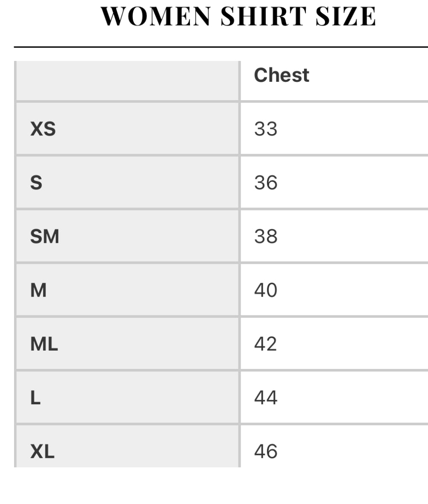Screen dimensions: 428x504
Task: Click the empty top-left header cell
Action: (127, 81)
